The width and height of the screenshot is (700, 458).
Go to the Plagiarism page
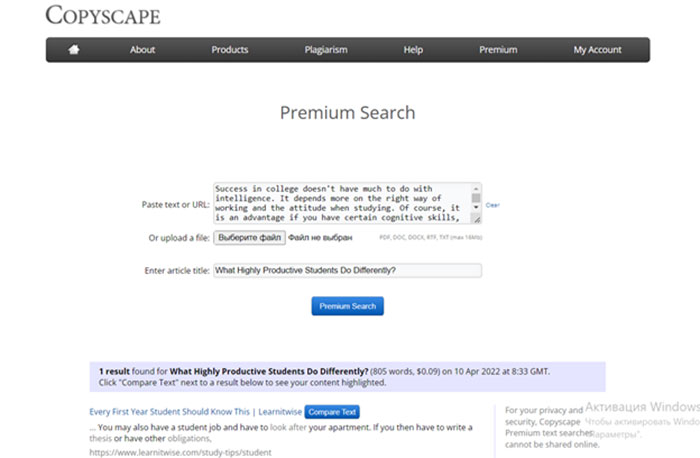[326, 50]
